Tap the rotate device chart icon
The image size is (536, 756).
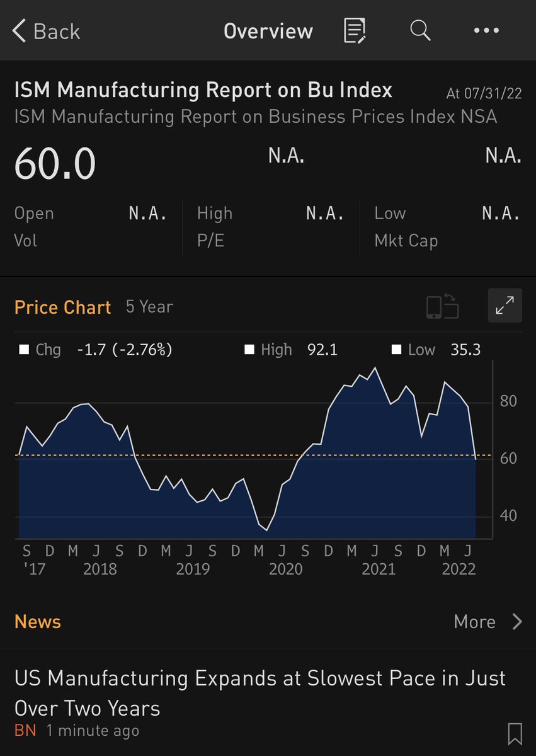coord(442,306)
